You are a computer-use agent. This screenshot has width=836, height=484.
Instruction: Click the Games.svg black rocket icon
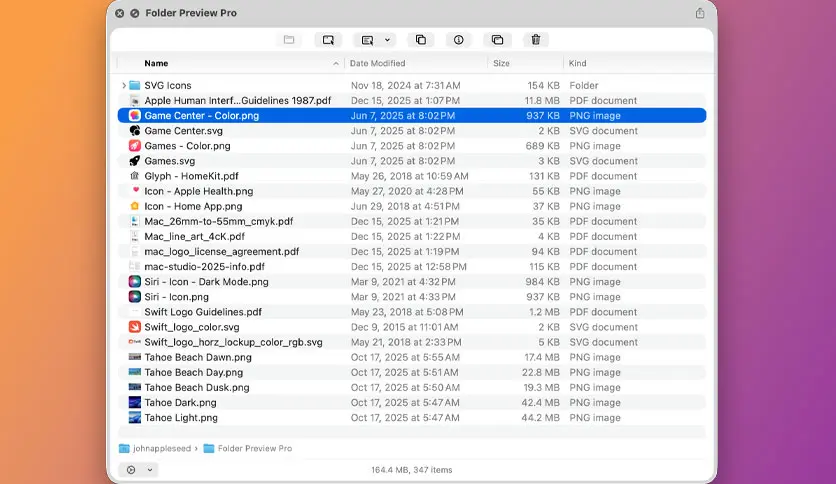pyautogui.click(x=135, y=160)
